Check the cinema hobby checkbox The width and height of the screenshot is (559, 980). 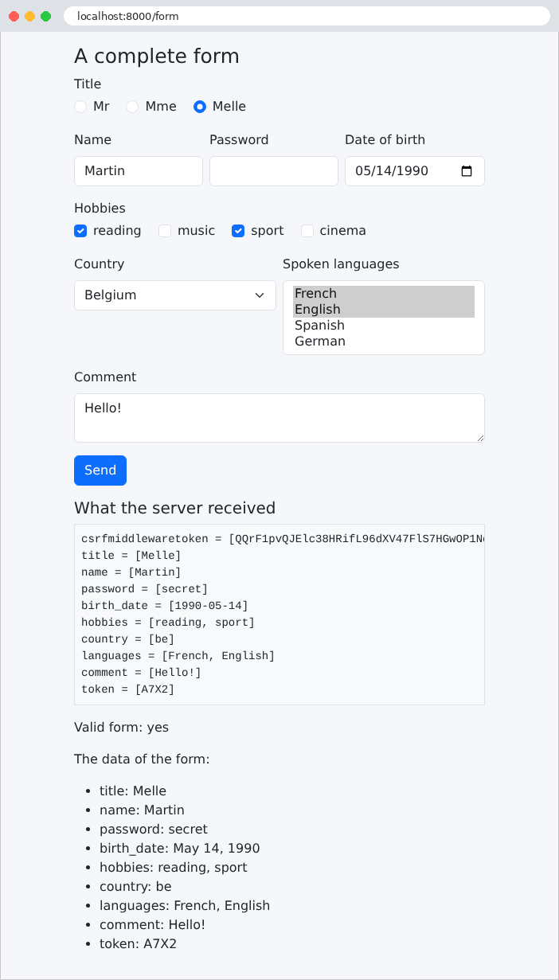coord(307,231)
